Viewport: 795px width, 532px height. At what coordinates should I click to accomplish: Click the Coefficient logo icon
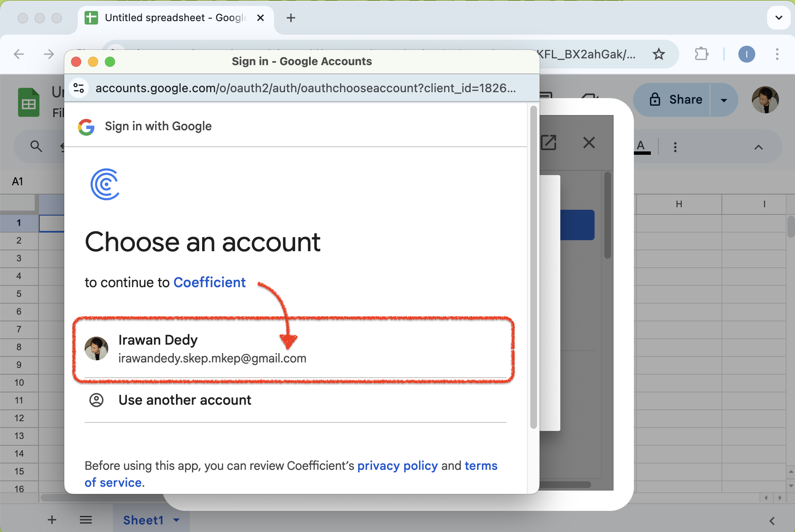[105, 184]
